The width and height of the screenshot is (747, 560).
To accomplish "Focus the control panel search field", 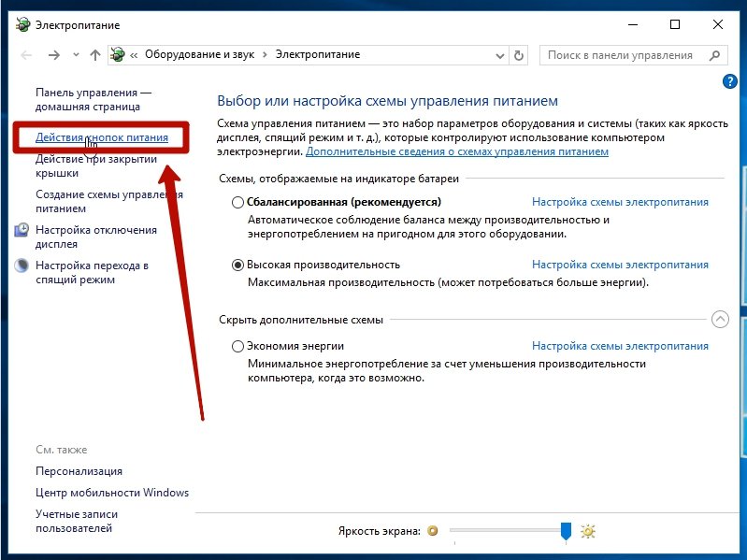I will [x=633, y=55].
